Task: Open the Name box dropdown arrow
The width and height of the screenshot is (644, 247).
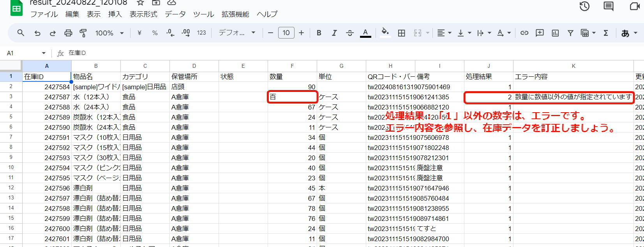Action: (x=44, y=53)
